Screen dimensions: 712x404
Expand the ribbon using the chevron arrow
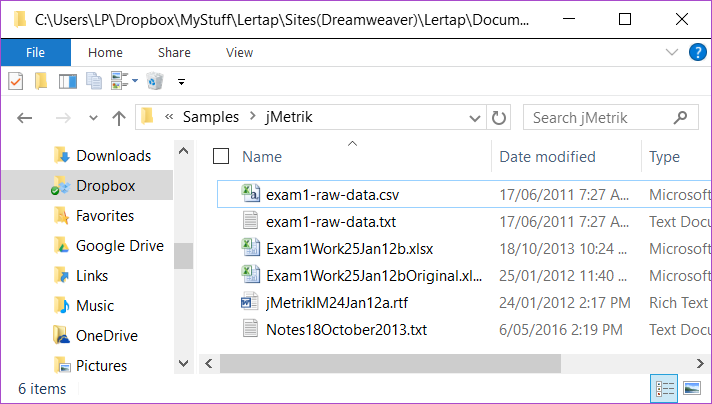[x=672, y=53]
